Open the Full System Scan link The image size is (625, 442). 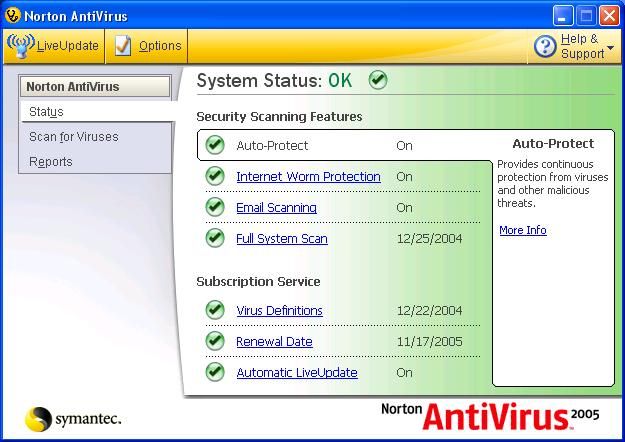(x=282, y=239)
